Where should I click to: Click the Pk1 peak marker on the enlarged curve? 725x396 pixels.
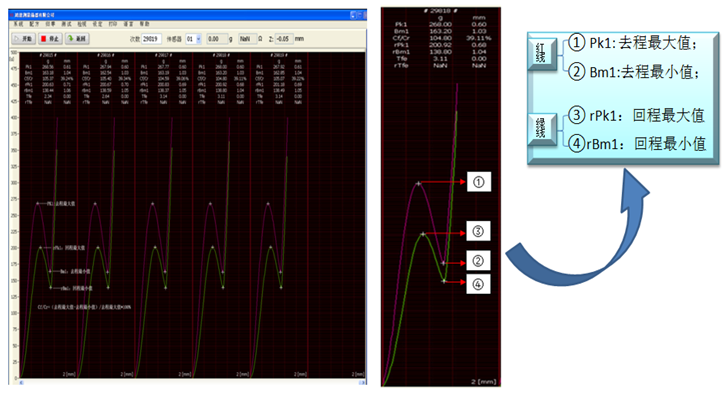pos(418,184)
